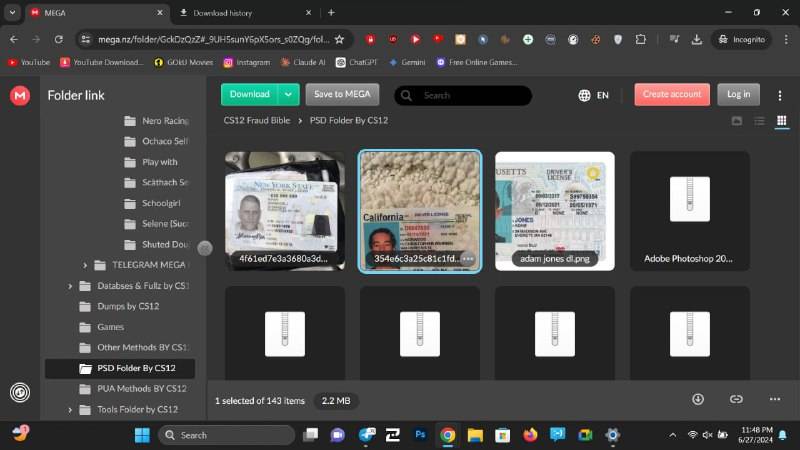800x450 pixels.
Task: Click the Incognito indicator
Action: (741, 39)
